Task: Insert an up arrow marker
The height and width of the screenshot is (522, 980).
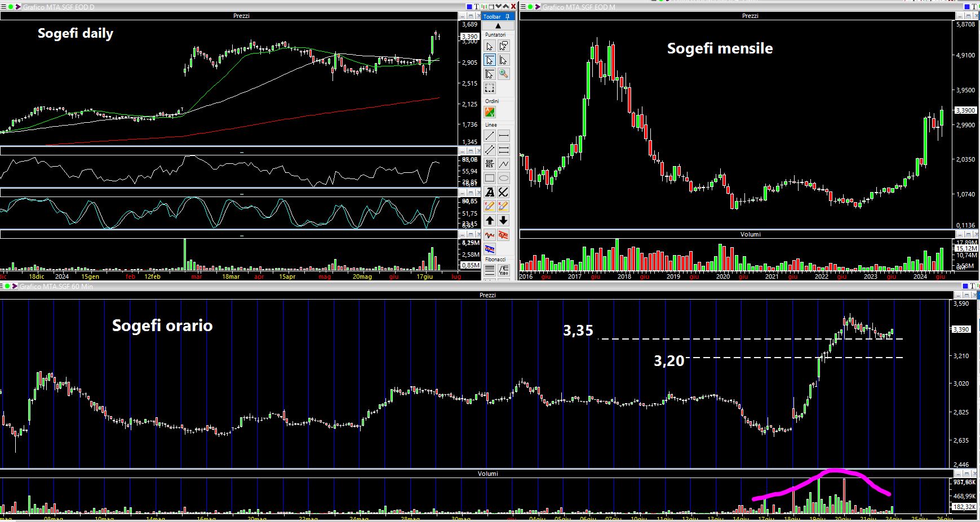Action: (x=490, y=220)
